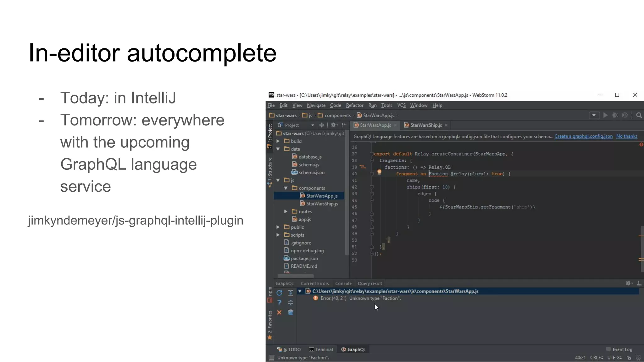Click the Hector inspector icon in status bar

point(638,358)
